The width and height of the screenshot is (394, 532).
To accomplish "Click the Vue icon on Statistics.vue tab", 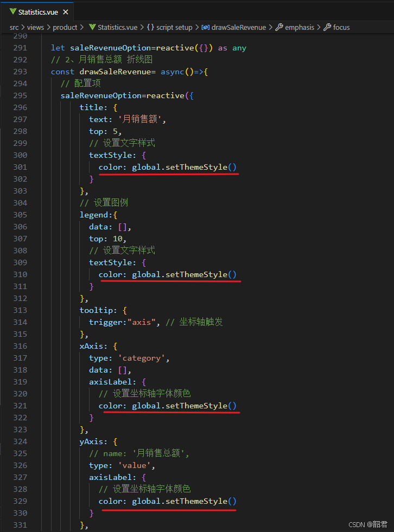I will (13, 12).
